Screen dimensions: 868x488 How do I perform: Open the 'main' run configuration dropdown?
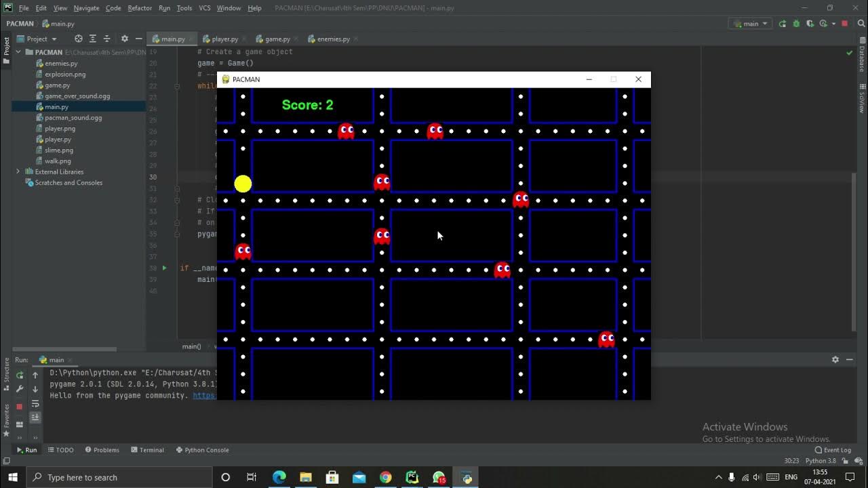pyautogui.click(x=751, y=24)
